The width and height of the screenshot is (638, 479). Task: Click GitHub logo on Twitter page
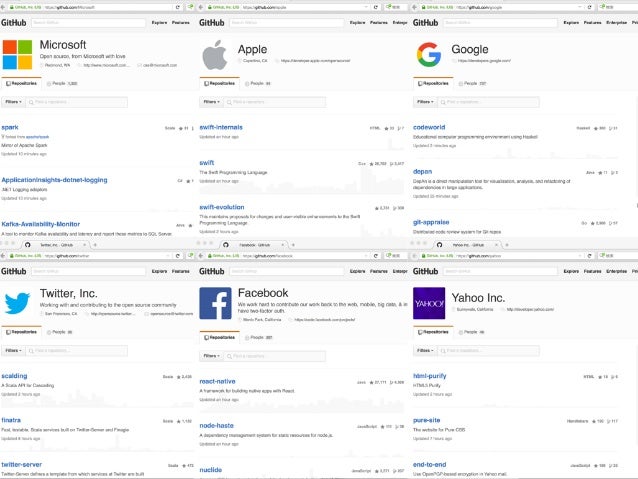coord(13,271)
